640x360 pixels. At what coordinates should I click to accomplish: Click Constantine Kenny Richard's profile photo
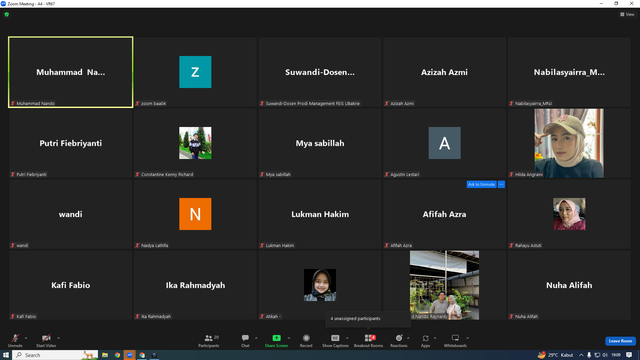[x=195, y=143]
